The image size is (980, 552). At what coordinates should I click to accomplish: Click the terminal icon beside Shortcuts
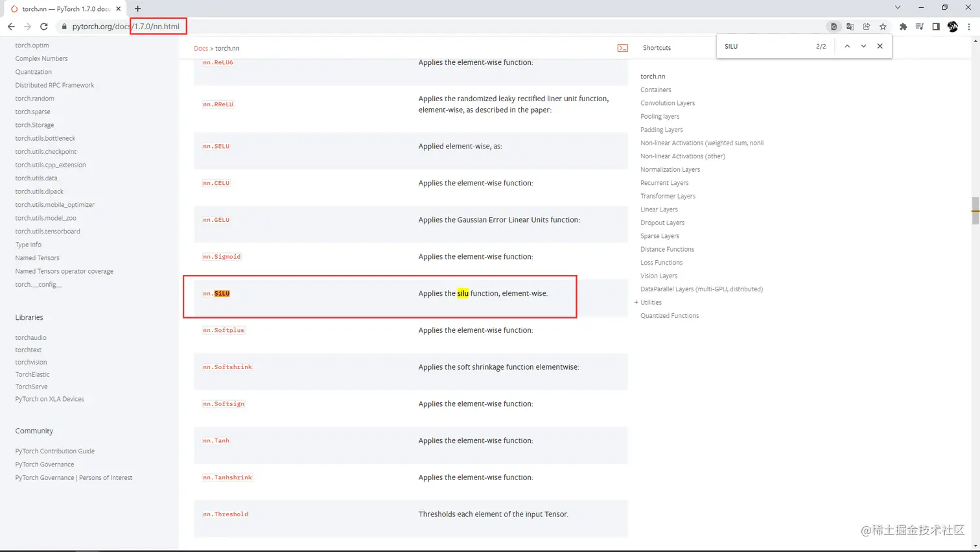622,48
